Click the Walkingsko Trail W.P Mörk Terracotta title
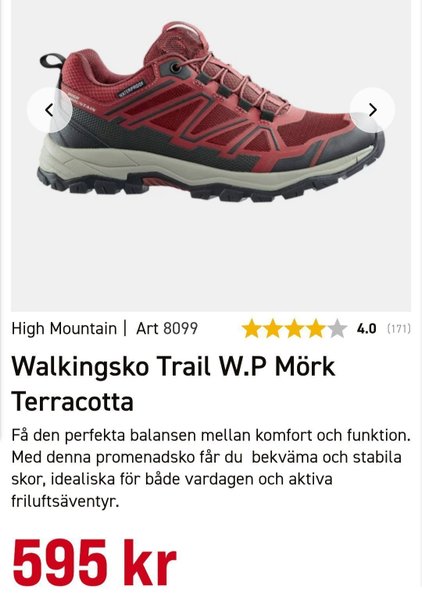This screenshot has width=422, height=600. click(173, 383)
